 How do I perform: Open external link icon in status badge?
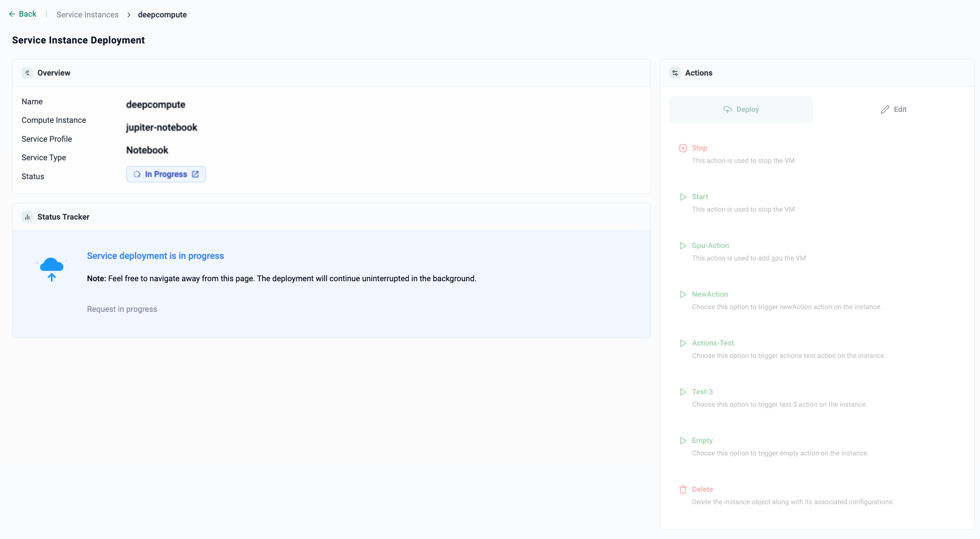click(195, 174)
